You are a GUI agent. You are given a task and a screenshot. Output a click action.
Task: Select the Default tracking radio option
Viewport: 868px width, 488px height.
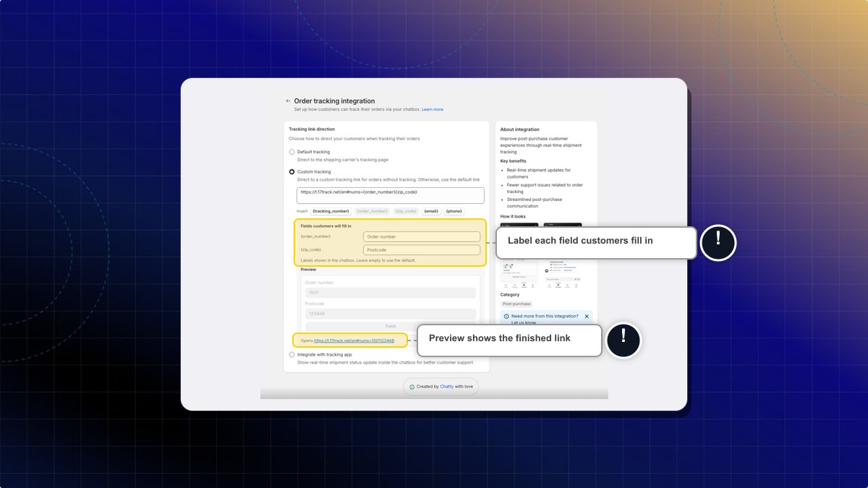coord(292,152)
